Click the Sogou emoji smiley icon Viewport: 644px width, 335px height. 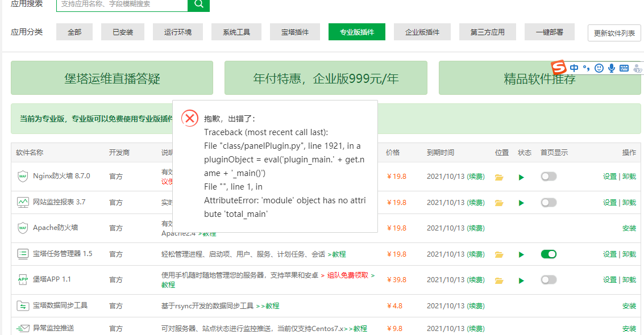599,68
